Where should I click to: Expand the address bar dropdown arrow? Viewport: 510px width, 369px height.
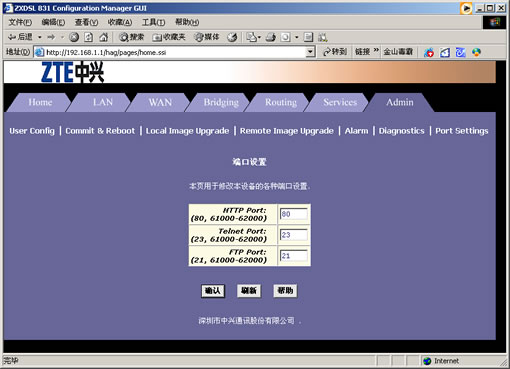pyautogui.click(x=310, y=52)
